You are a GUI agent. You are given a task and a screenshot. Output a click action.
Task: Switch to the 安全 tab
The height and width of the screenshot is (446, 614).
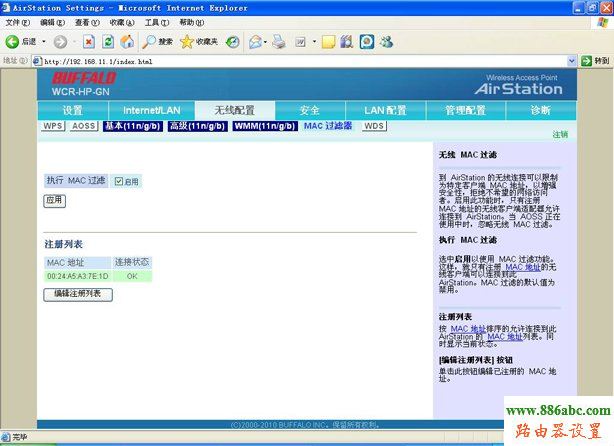[309, 110]
